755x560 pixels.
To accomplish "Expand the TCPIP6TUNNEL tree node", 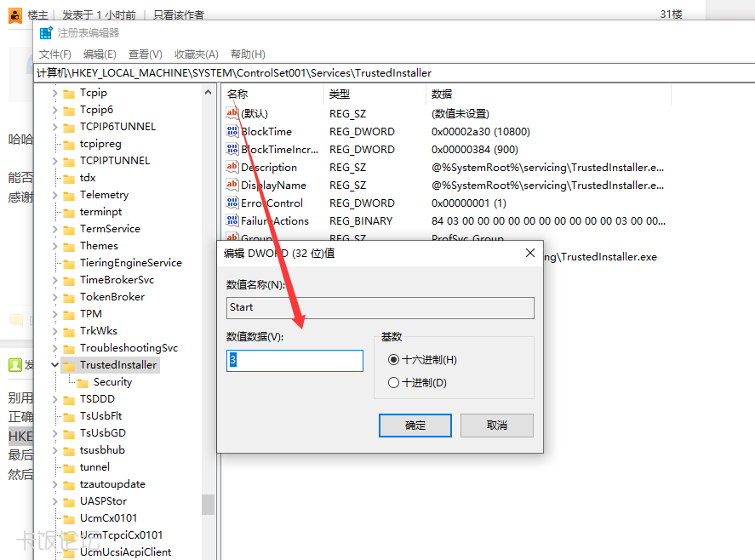I will pyautogui.click(x=54, y=127).
